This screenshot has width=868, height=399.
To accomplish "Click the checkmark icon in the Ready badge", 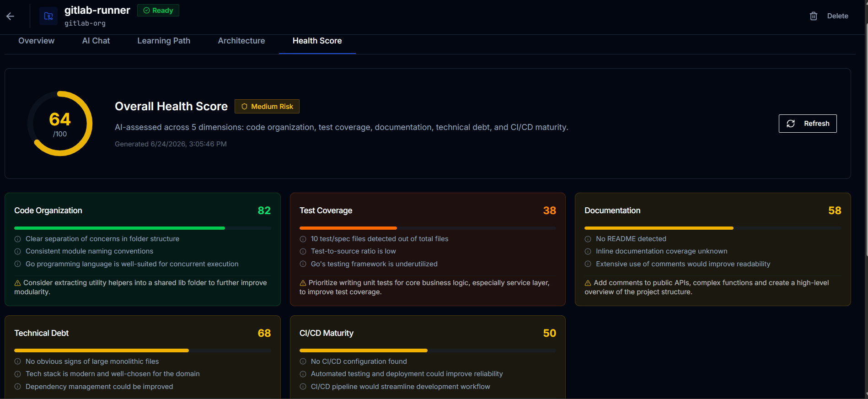I will pos(146,11).
